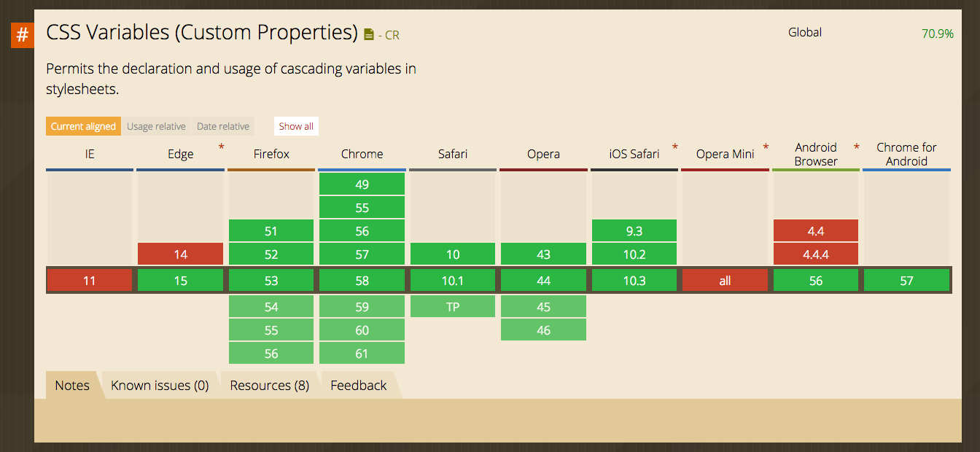Select the Android Browser 4.4.4 cell
This screenshot has width=980, height=452.
click(x=816, y=254)
